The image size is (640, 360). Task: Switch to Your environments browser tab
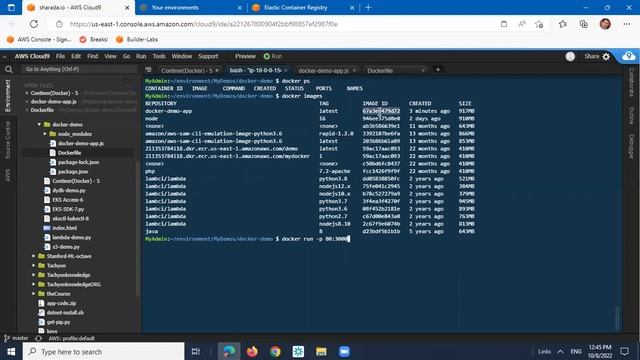[175, 7]
